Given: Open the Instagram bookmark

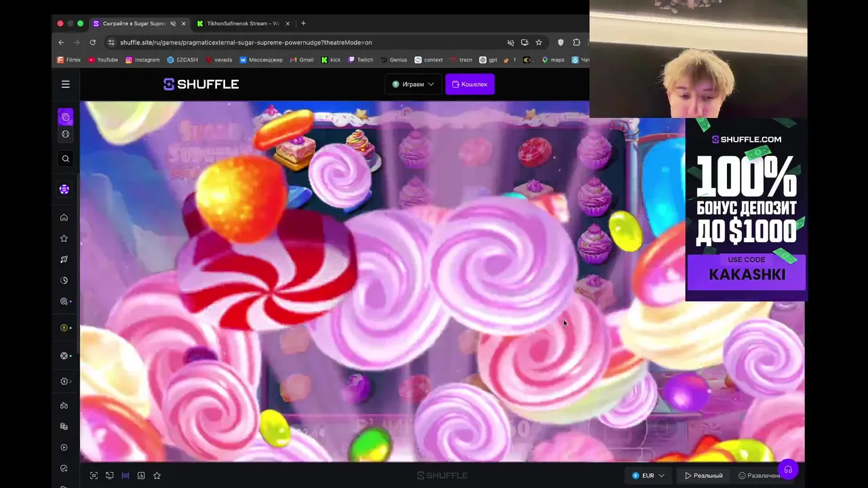Looking at the screenshot, I should [142, 60].
